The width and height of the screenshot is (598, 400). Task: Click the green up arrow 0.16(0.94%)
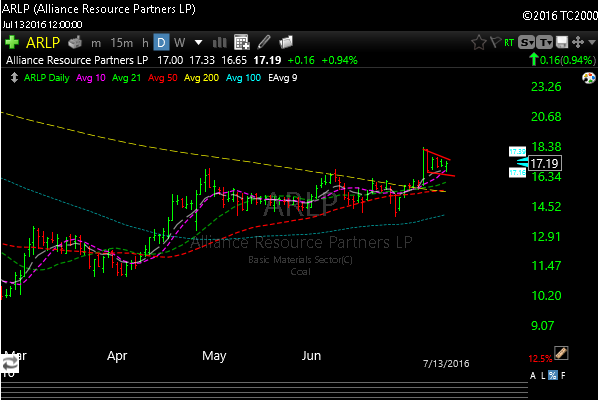[562, 60]
